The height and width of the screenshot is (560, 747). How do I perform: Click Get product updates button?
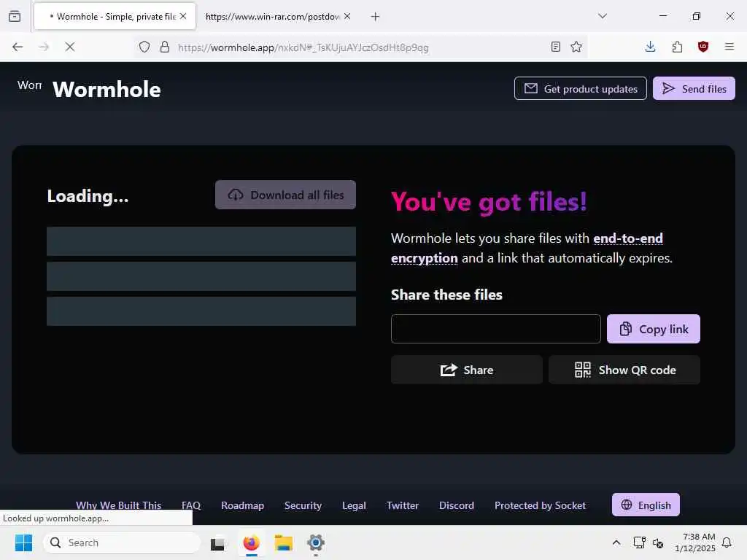[x=580, y=88]
